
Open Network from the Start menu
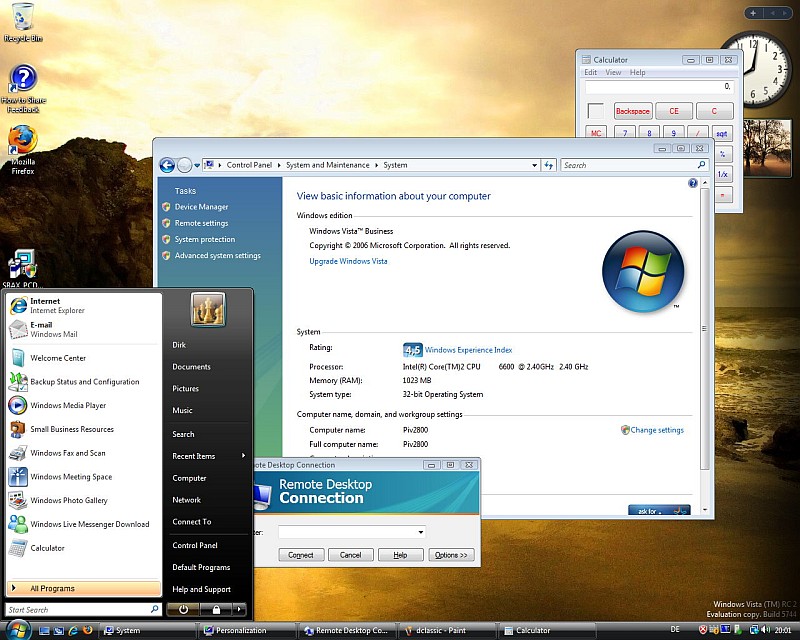[208, 500]
